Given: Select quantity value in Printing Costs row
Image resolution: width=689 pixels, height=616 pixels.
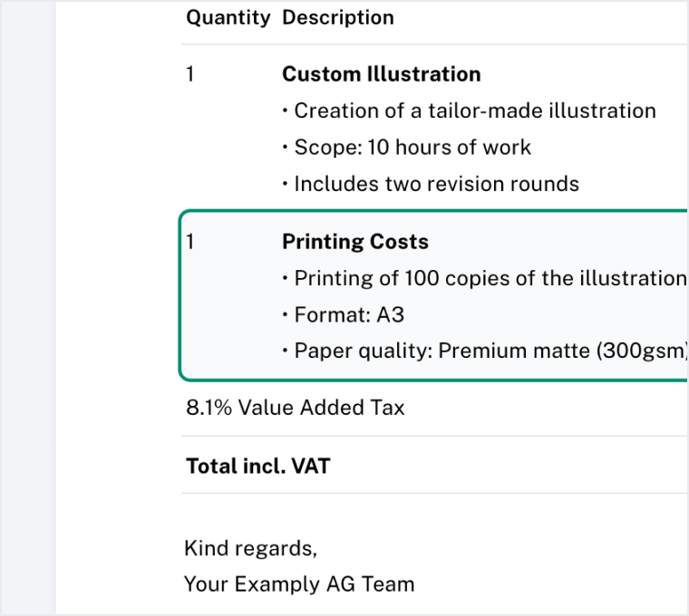Looking at the screenshot, I should [x=190, y=242].
